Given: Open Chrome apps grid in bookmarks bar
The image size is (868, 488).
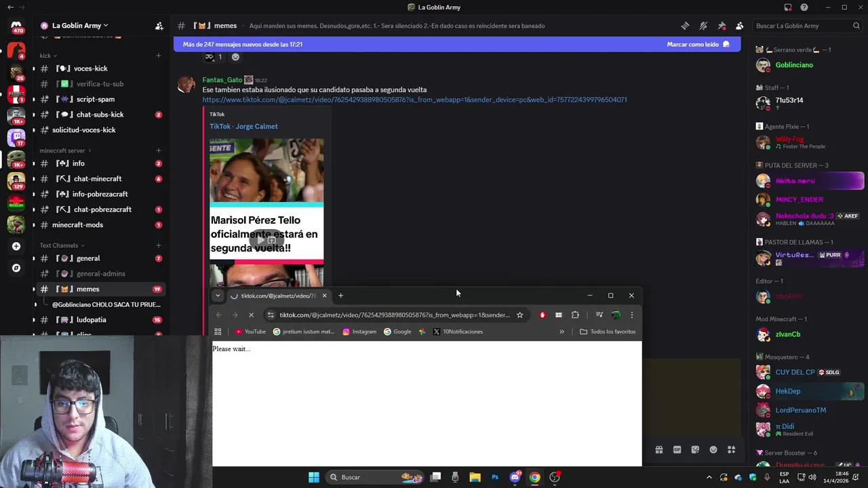Looking at the screenshot, I should (x=218, y=331).
